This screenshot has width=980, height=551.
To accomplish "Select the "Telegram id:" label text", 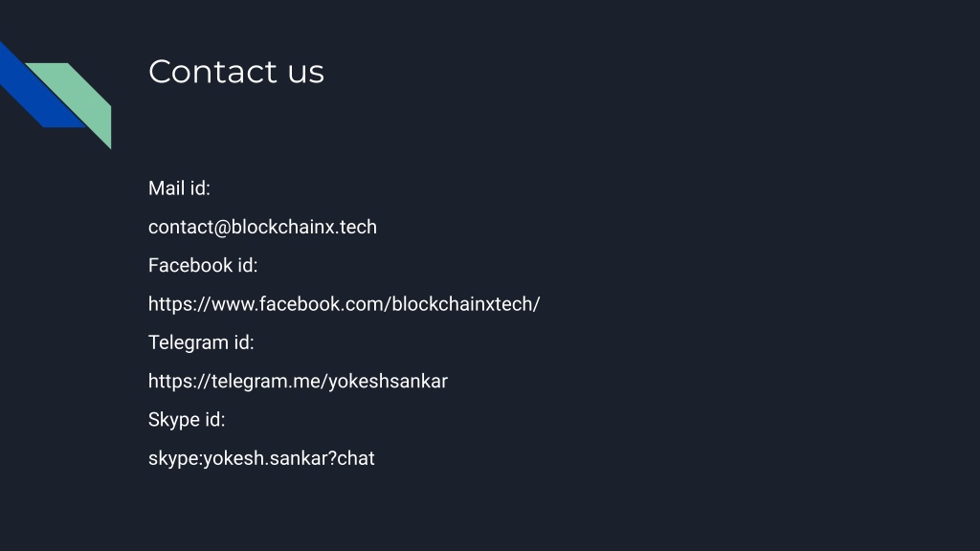I will pos(201,343).
